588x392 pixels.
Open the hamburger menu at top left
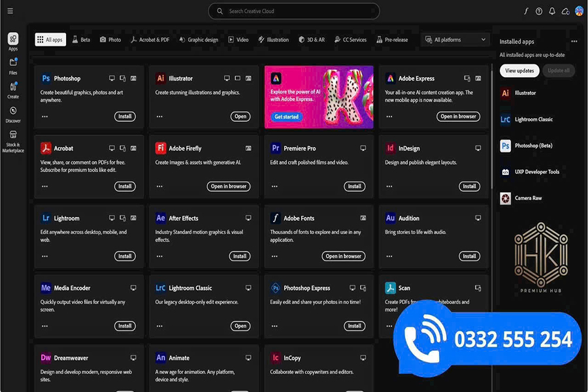10,11
